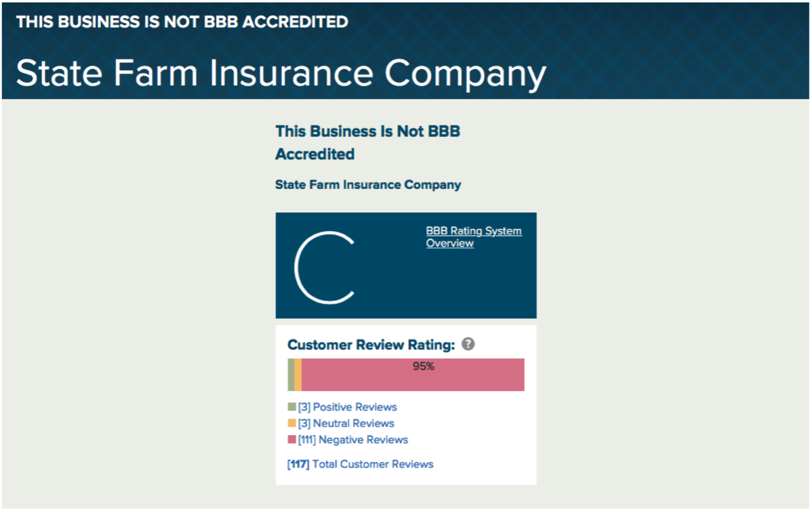Click the red Negative Reviews legend square
Viewport: 812px width, 511px height.
pyautogui.click(x=291, y=440)
